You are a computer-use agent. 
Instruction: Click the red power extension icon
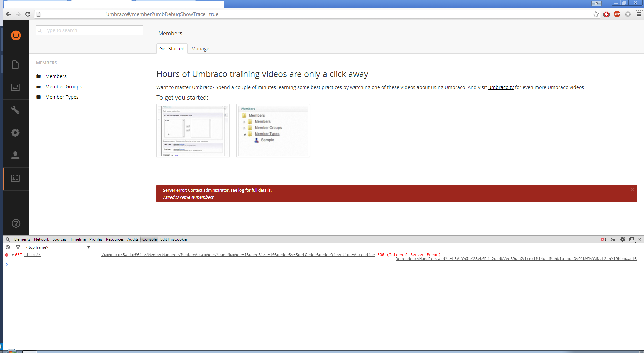(x=606, y=14)
